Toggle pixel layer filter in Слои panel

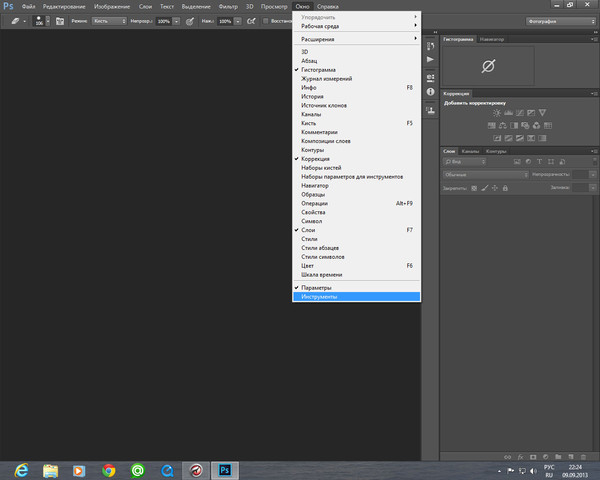tap(517, 162)
